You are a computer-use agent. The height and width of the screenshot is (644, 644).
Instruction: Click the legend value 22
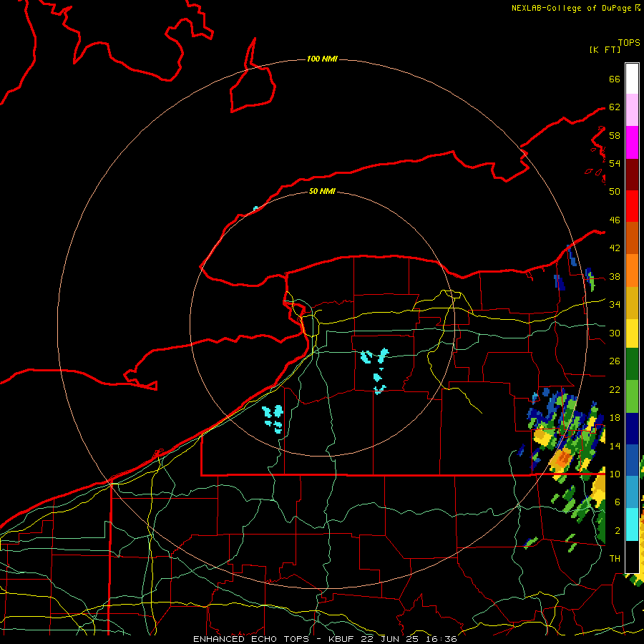pos(615,390)
